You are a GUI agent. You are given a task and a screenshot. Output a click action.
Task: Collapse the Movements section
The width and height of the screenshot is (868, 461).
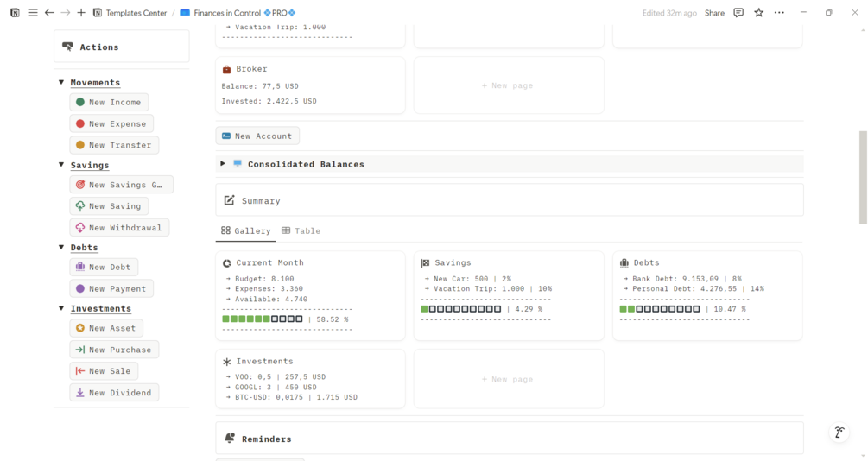click(61, 83)
